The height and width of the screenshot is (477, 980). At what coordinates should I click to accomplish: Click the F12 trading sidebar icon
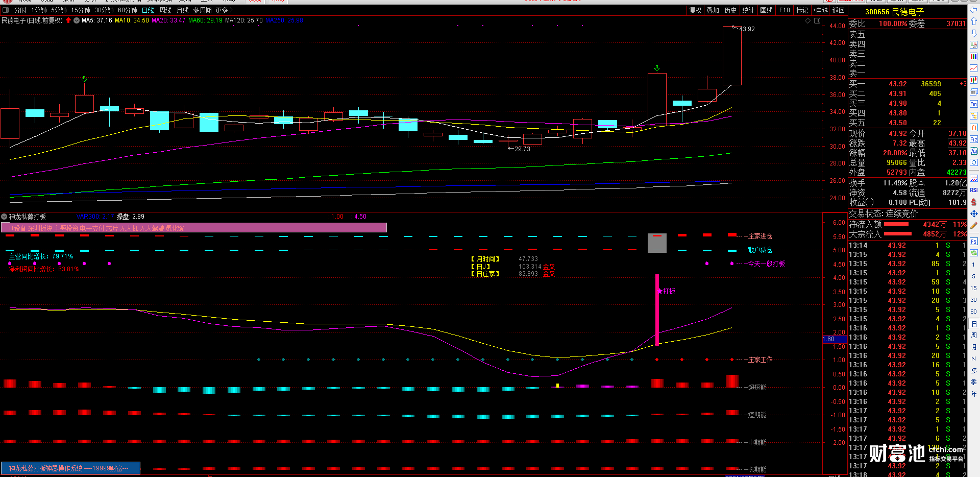[x=973, y=139]
